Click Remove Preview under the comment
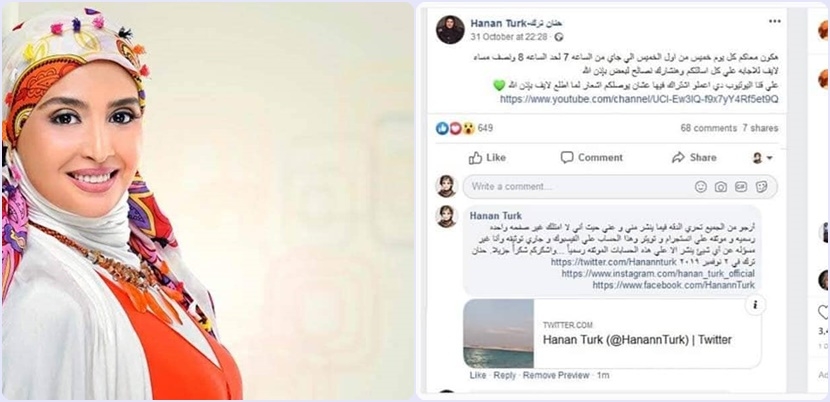830x402 pixels. (x=556, y=375)
